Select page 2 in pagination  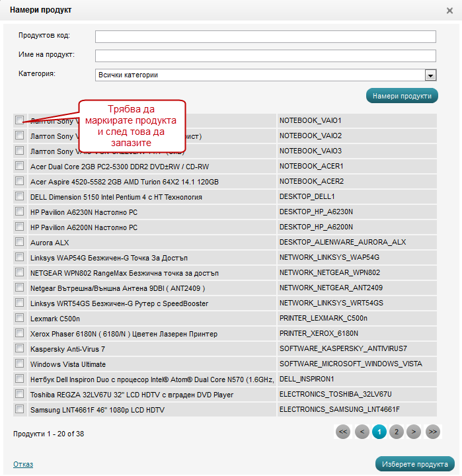click(x=396, y=432)
